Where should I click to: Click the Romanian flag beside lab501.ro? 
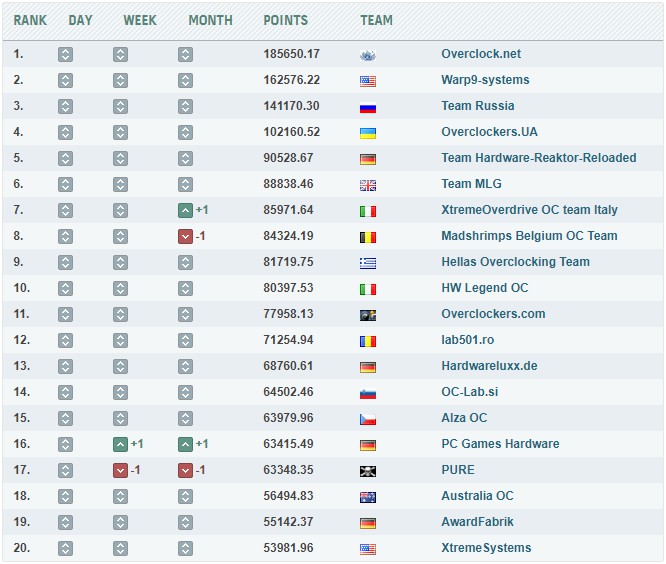(367, 340)
